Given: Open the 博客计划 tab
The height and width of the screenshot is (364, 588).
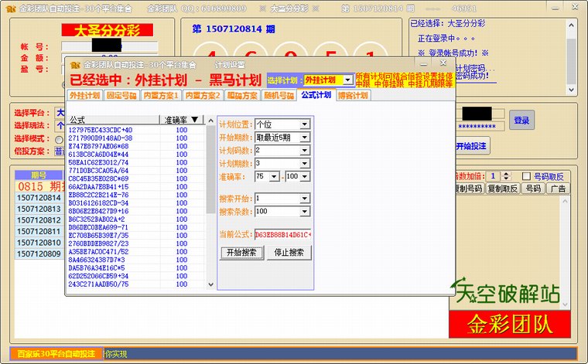Looking at the screenshot, I should pos(353,96).
